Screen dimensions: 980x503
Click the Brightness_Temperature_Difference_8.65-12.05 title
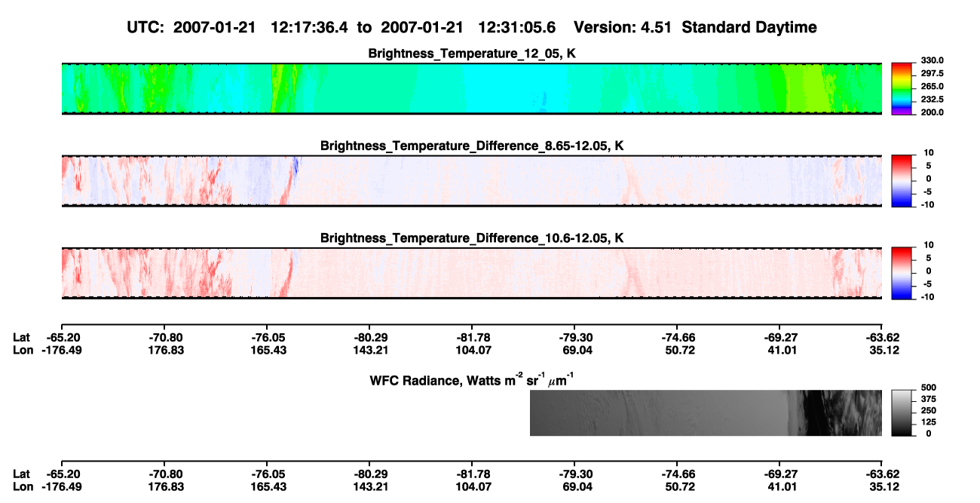[472, 146]
